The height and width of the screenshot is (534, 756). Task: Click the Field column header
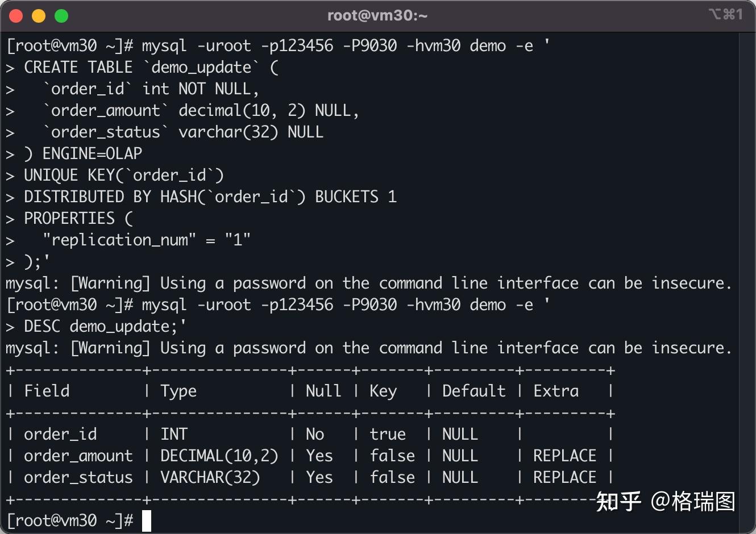(47, 391)
